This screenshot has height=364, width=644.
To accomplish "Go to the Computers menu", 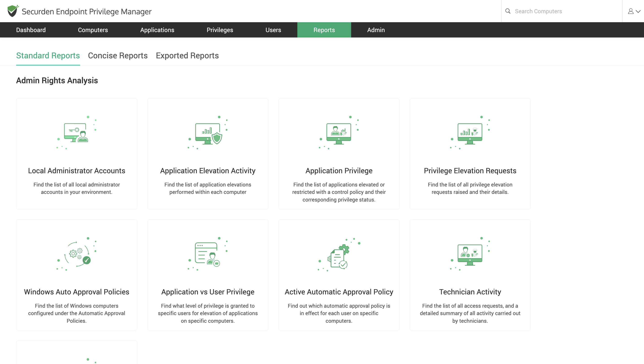I will click(93, 30).
